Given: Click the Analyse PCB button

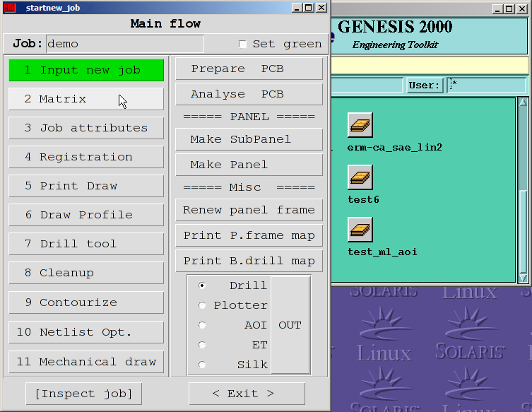Looking at the screenshot, I should [x=249, y=94].
